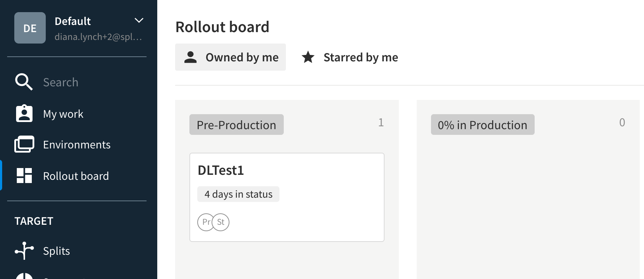Image resolution: width=644 pixels, height=279 pixels.
Task: Click the Environments stacked-windows icon
Action: (x=24, y=144)
